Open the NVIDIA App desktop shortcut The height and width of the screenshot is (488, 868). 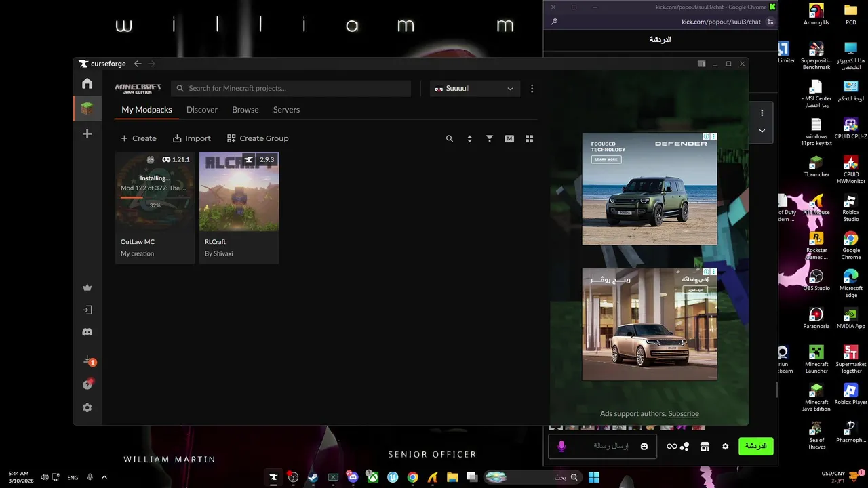pos(850,318)
